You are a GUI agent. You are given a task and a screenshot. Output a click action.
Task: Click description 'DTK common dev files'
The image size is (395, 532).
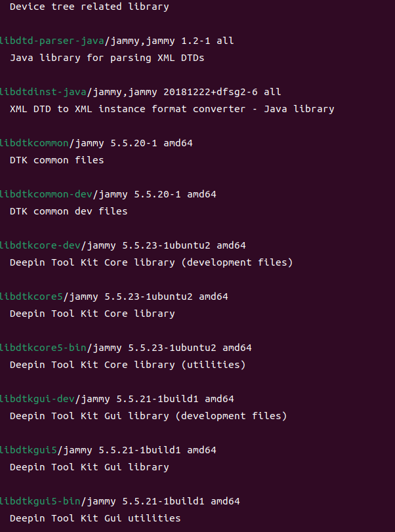pos(68,212)
